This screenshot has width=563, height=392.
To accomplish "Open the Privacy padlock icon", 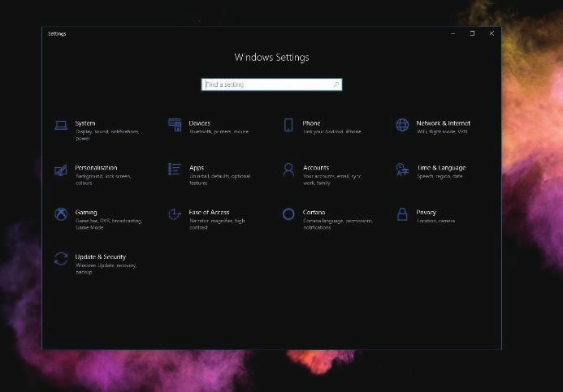I will pos(402,214).
